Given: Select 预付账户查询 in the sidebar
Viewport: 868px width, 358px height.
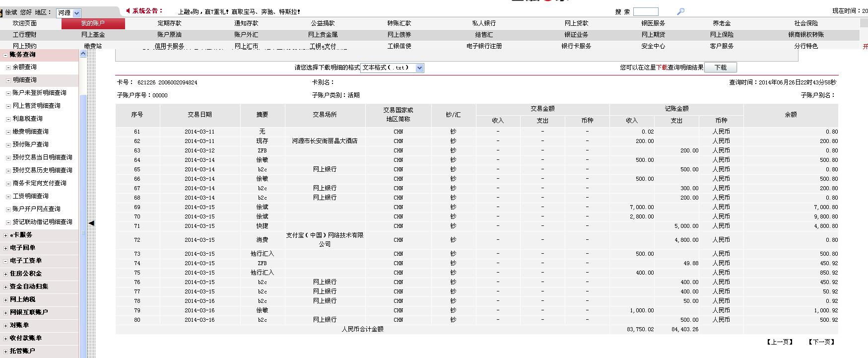Looking at the screenshot, I should click(x=30, y=144).
